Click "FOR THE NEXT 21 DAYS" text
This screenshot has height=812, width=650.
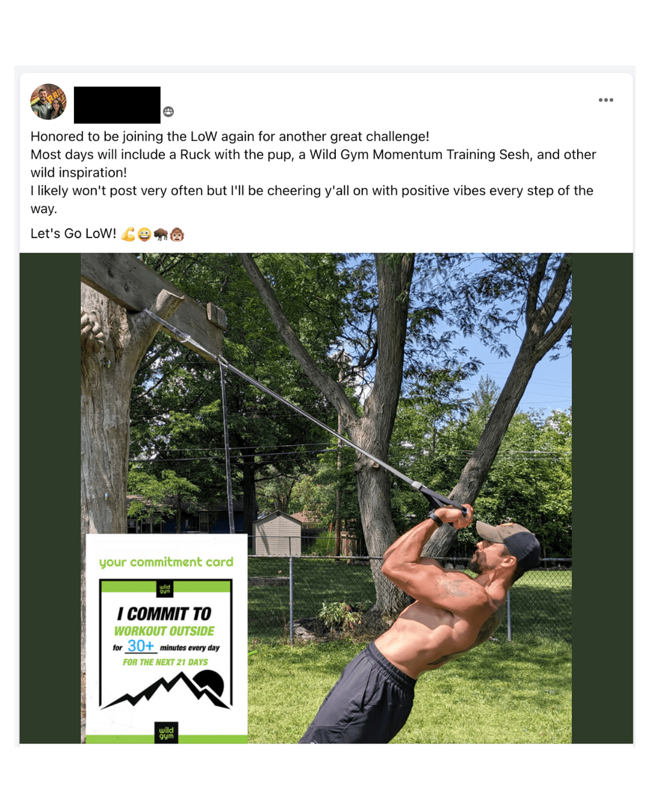point(166,662)
